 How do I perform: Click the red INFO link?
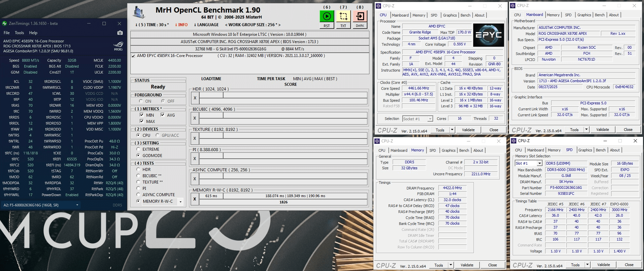click(181, 25)
